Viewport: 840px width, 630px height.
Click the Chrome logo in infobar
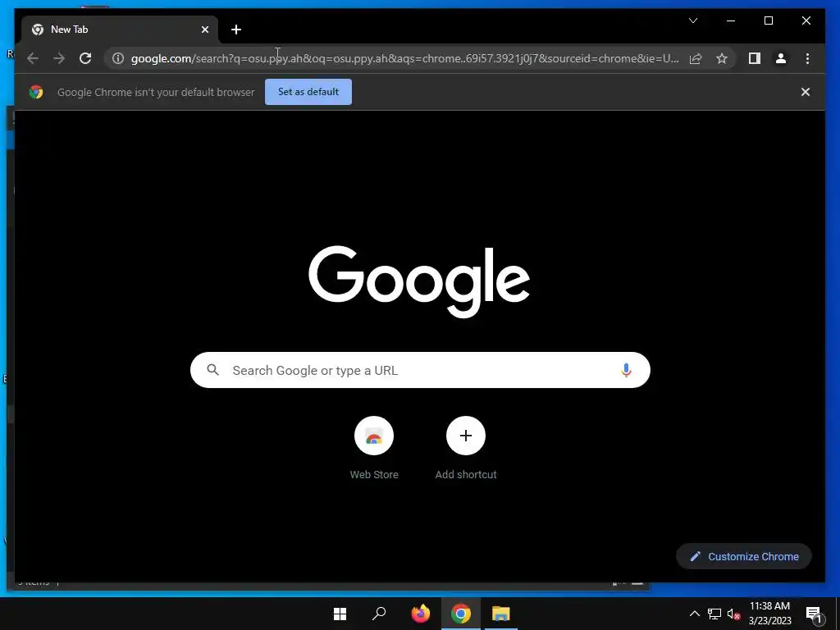coord(36,92)
